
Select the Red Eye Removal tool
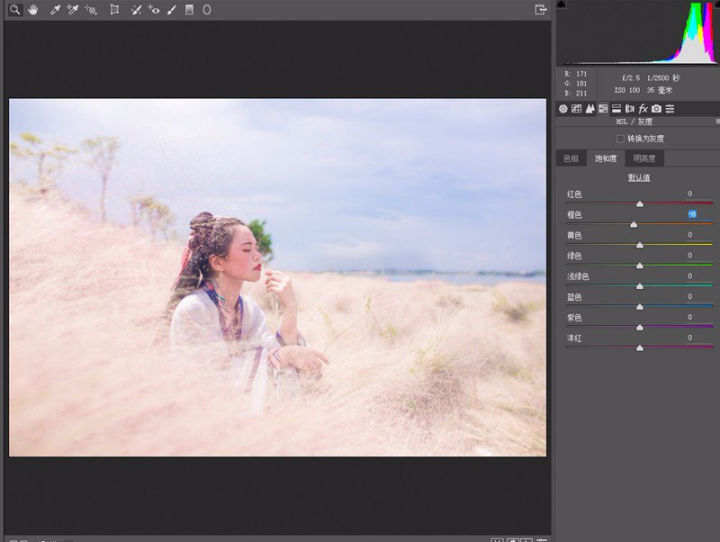[x=153, y=9]
